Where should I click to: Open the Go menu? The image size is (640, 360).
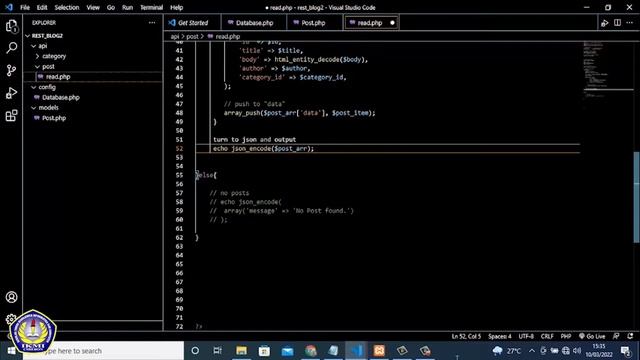111,7
